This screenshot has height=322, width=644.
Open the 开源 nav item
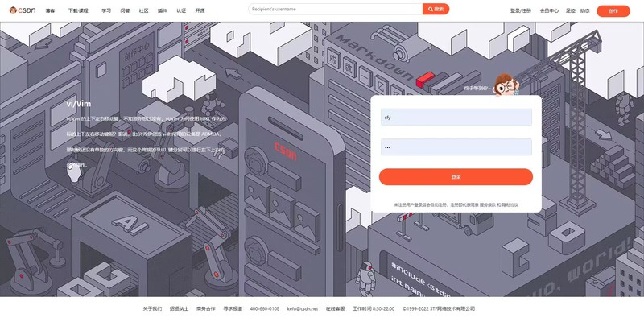coord(200,11)
